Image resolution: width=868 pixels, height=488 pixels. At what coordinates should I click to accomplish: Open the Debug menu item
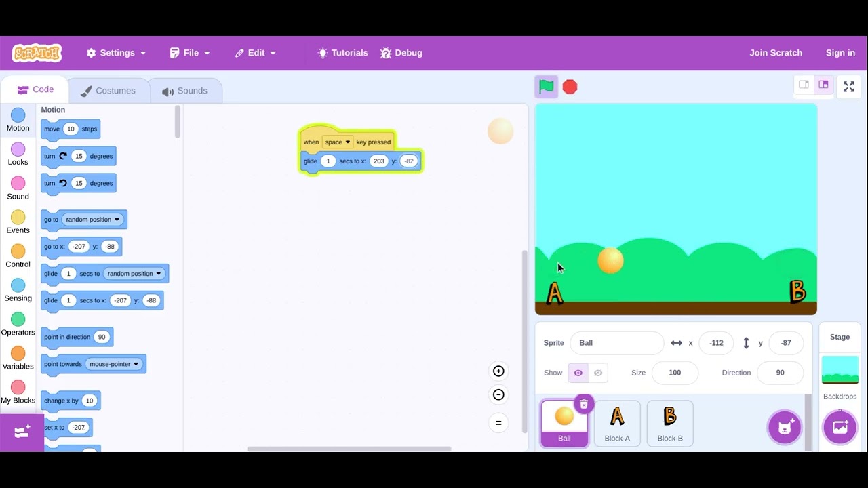click(x=401, y=53)
